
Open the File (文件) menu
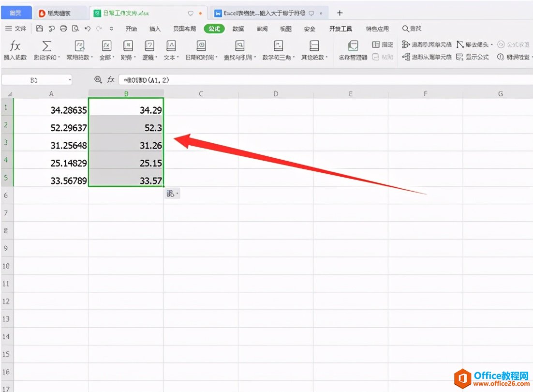pyautogui.click(x=15, y=29)
